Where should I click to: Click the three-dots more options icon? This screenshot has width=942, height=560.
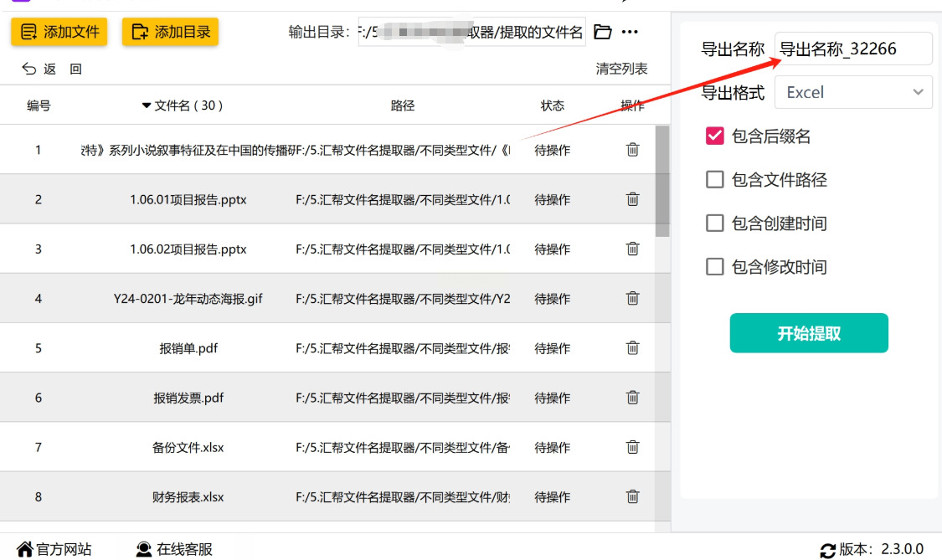[x=631, y=33]
